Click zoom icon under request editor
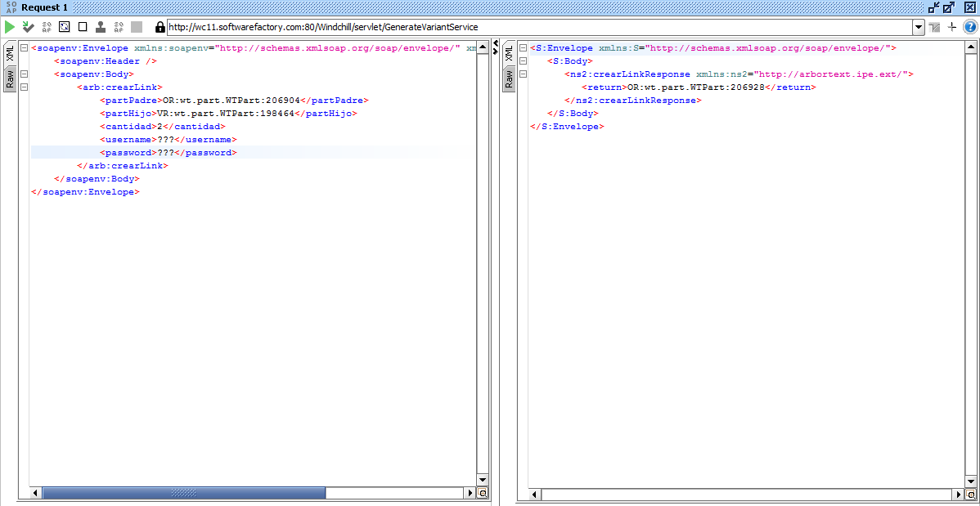The height and width of the screenshot is (506, 980). pyautogui.click(x=483, y=493)
